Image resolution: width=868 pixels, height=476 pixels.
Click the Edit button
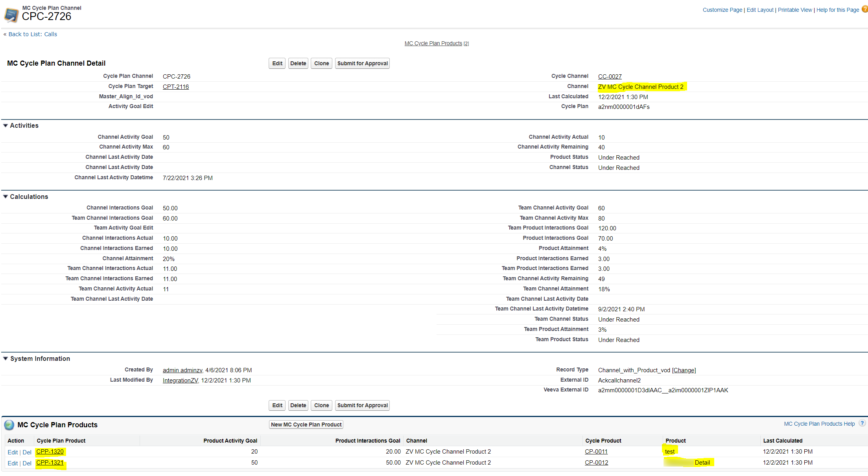[x=277, y=63]
